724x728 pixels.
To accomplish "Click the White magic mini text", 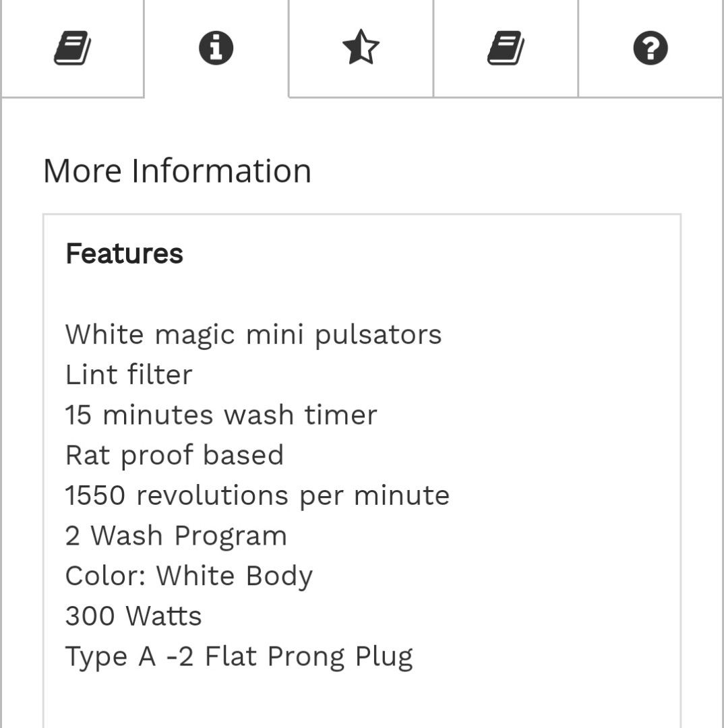I will (184, 335).
